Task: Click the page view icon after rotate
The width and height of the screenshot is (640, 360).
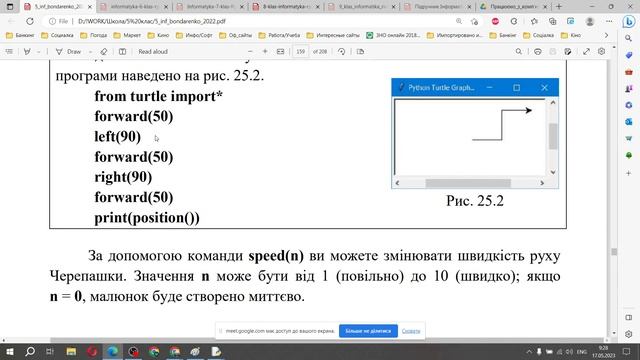Action: (360, 51)
